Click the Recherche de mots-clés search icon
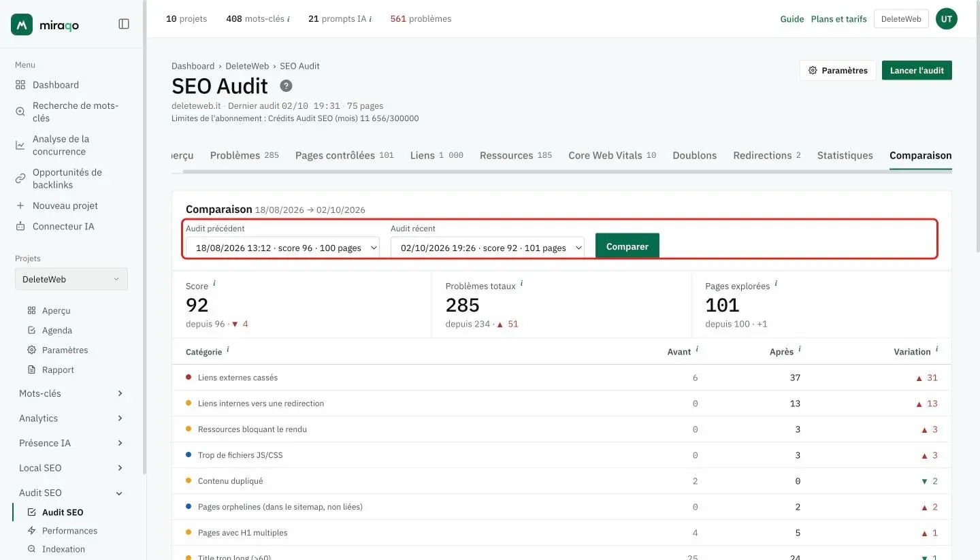The width and height of the screenshot is (980, 560). pyautogui.click(x=20, y=112)
